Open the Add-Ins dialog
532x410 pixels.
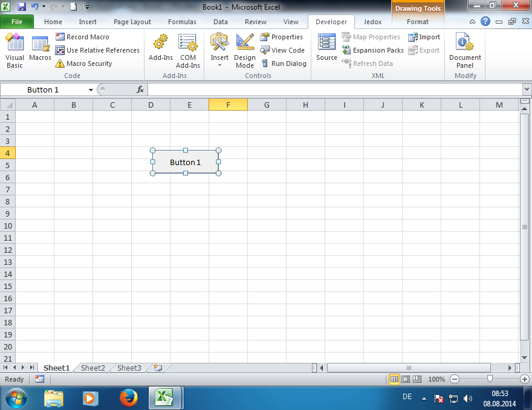(160, 48)
